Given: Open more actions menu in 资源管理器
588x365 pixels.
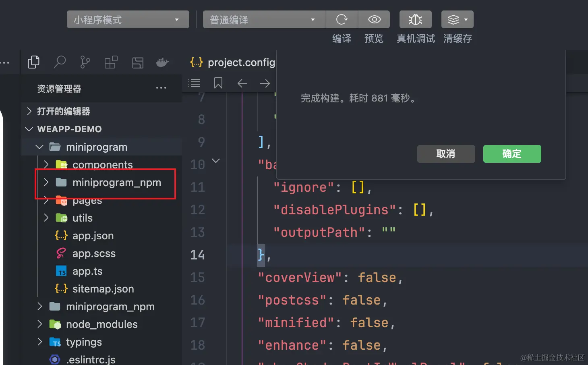Looking at the screenshot, I should (x=161, y=88).
